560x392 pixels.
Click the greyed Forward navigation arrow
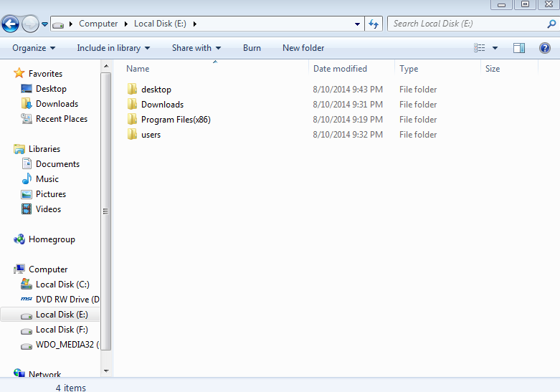coord(30,24)
